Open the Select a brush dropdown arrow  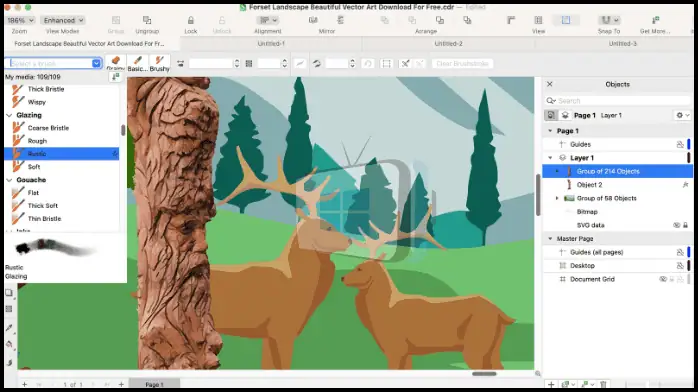[96, 63]
